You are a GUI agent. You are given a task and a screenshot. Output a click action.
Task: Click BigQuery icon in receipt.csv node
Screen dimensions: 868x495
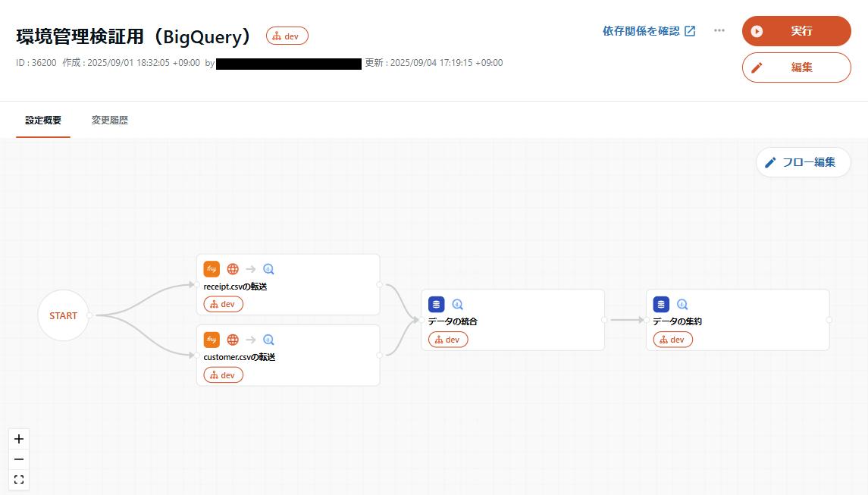coord(268,269)
